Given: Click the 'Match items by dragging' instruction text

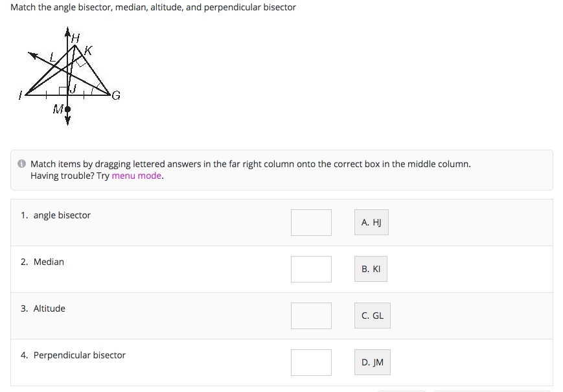Looking at the screenshot, I should (x=250, y=164).
